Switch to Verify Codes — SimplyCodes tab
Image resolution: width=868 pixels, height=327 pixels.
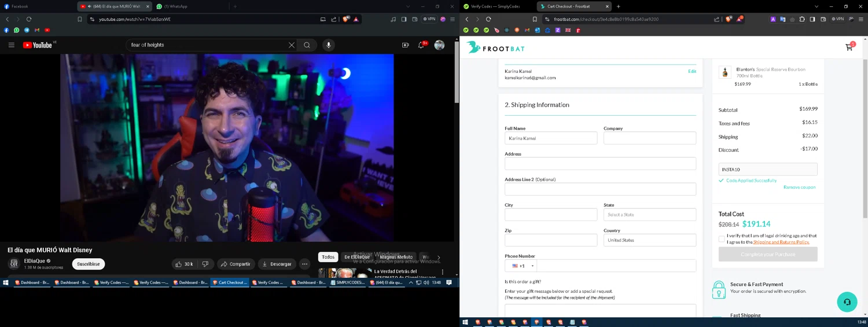pyautogui.click(x=496, y=6)
